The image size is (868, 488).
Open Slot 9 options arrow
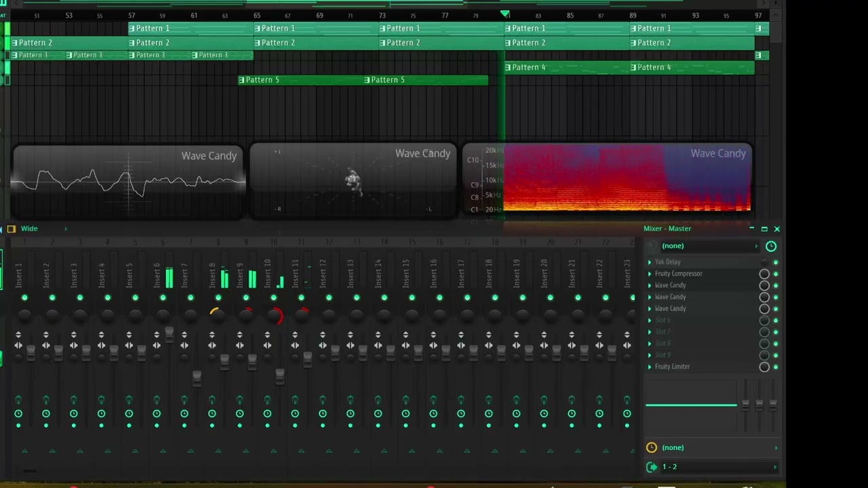click(650, 355)
